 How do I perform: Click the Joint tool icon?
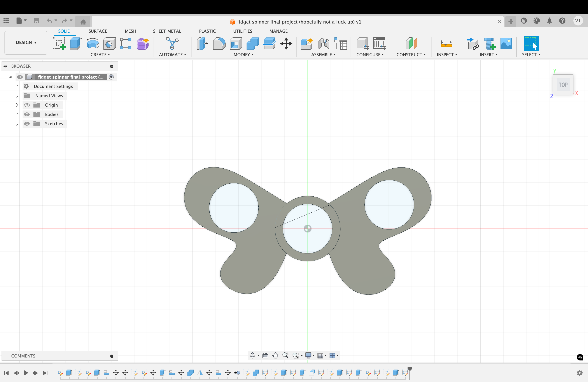[324, 44]
